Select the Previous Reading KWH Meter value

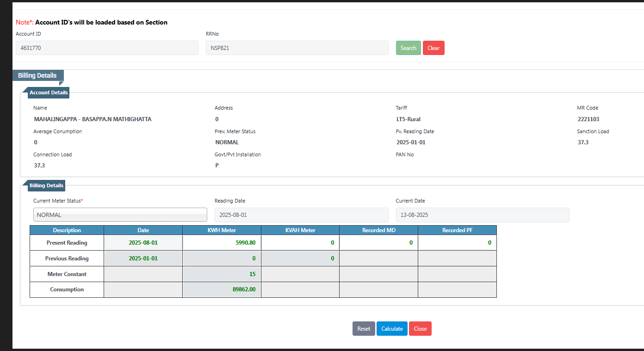tap(222, 259)
